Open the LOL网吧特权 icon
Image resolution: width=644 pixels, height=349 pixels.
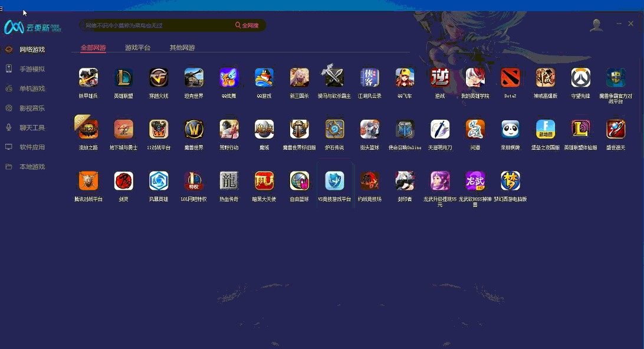point(194,181)
